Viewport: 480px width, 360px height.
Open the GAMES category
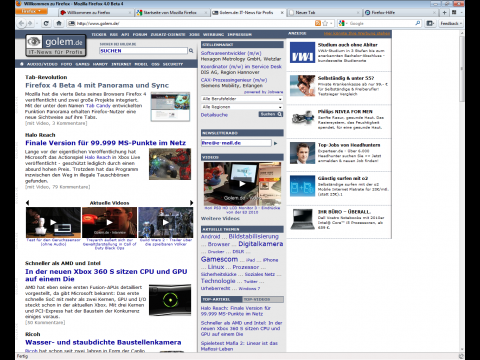coord(82,64)
